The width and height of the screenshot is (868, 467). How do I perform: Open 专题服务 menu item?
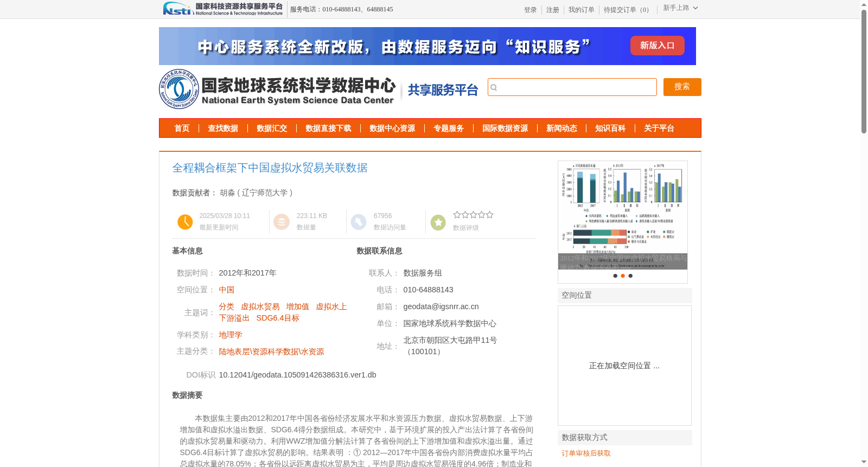449,129
